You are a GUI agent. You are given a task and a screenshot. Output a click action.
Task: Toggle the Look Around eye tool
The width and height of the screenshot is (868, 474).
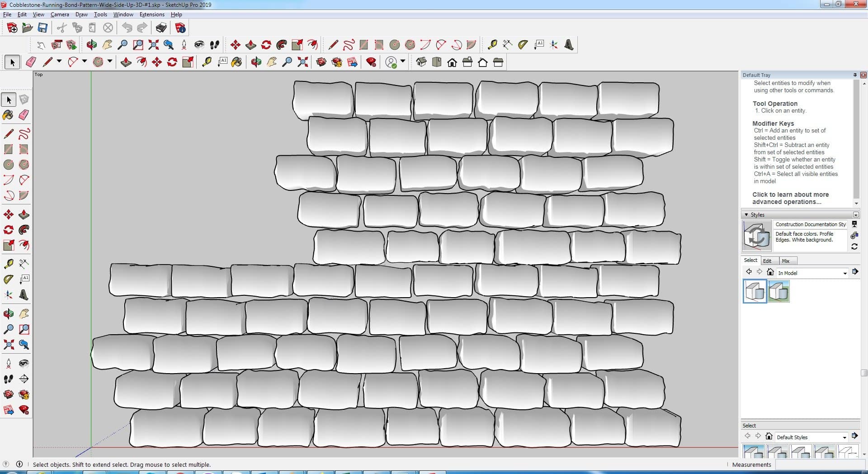24,364
